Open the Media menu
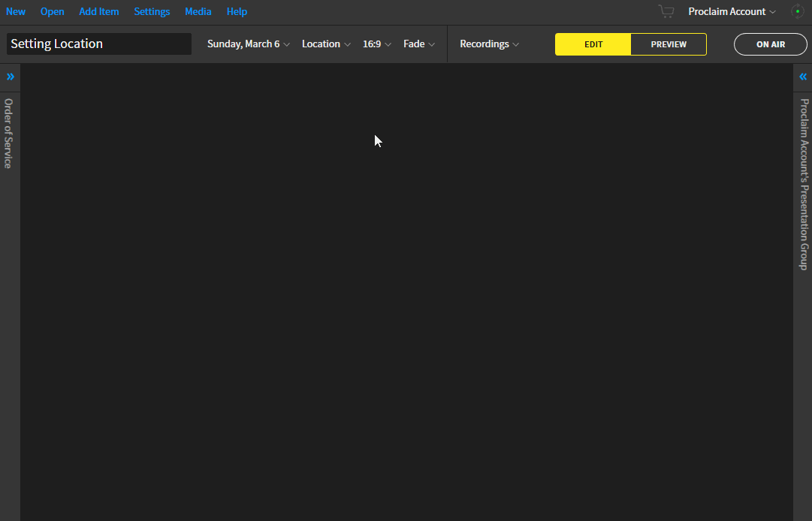This screenshot has width=812, height=521. point(198,11)
